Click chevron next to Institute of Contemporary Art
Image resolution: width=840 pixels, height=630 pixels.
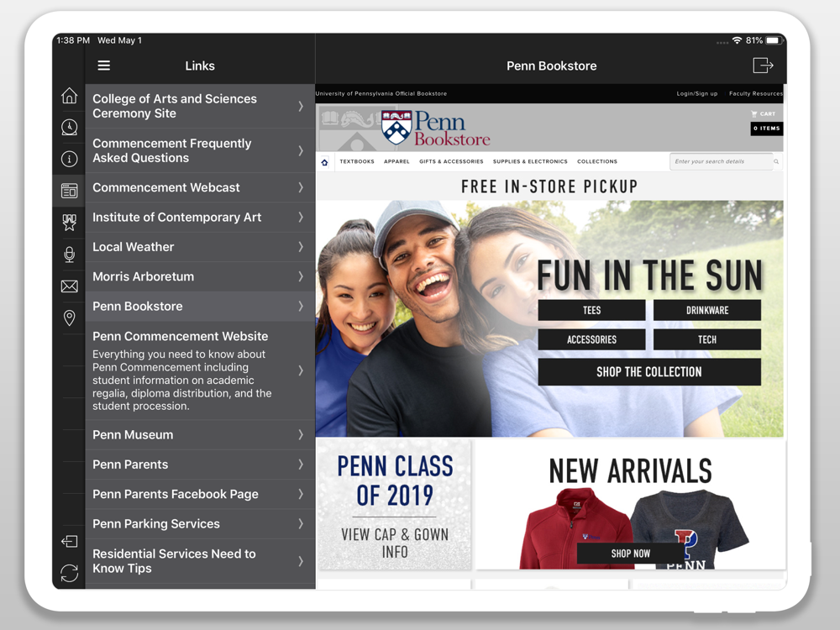click(x=301, y=217)
